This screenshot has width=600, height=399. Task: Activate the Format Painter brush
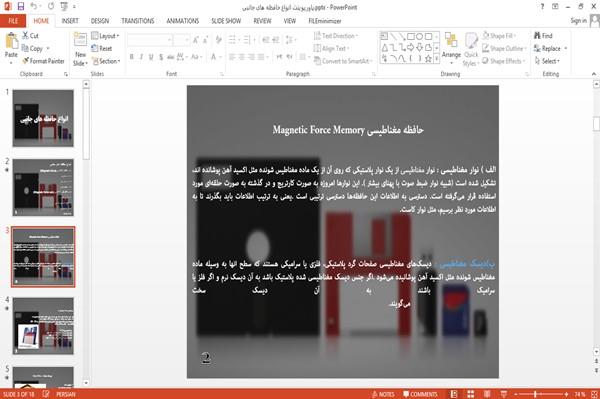tap(43, 61)
